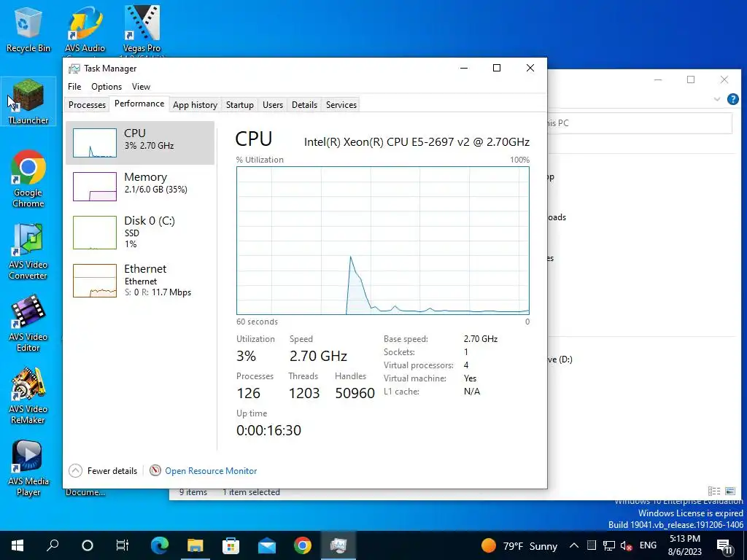
Task: Go to the Startup tab
Action: (239, 105)
